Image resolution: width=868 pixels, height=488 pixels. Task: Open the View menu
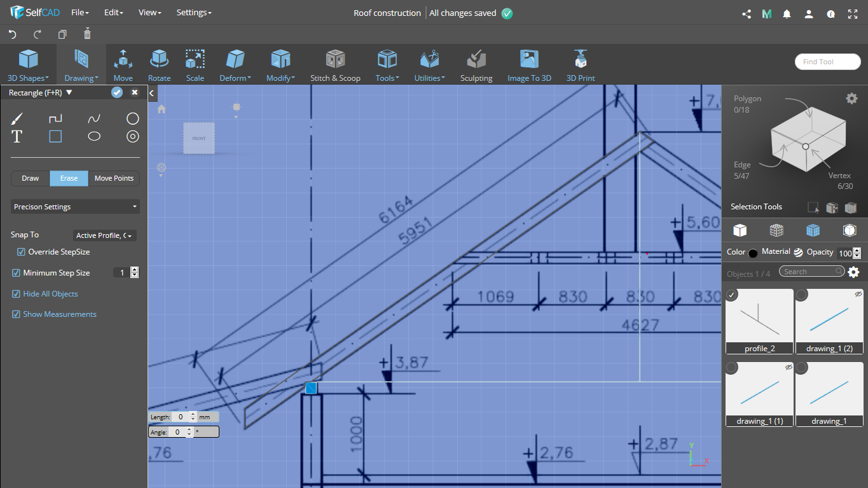150,13
